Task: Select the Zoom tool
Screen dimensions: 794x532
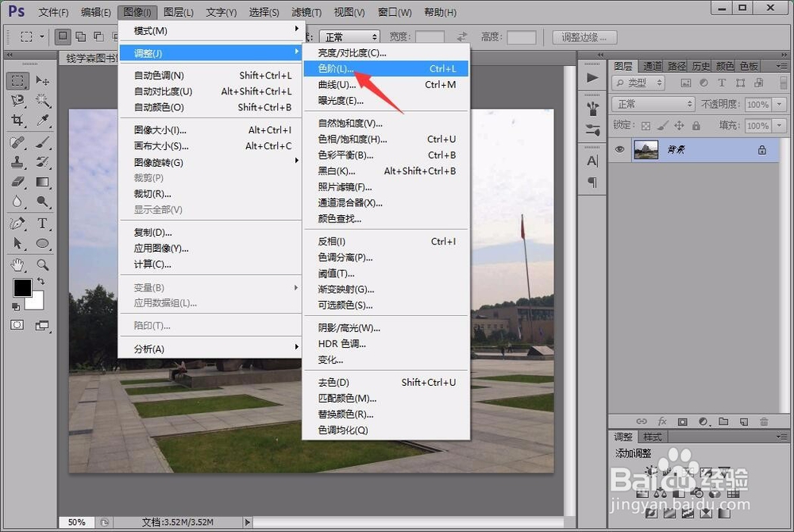Action: coord(43,264)
